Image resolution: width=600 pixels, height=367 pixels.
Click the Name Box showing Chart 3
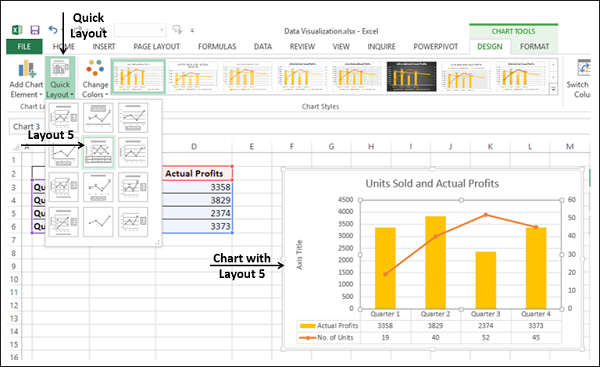[27, 126]
